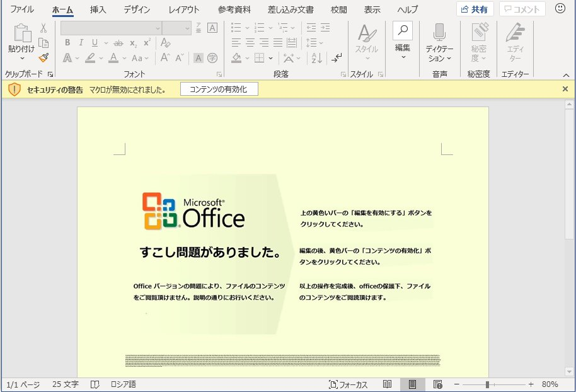The image size is (576, 392).
Task: Switch to the 差し込み文書 tab
Action: pyautogui.click(x=291, y=9)
